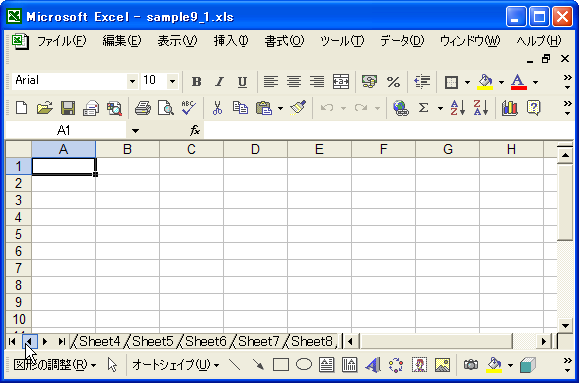Expand the Font Color dropdown arrow

pos(535,82)
